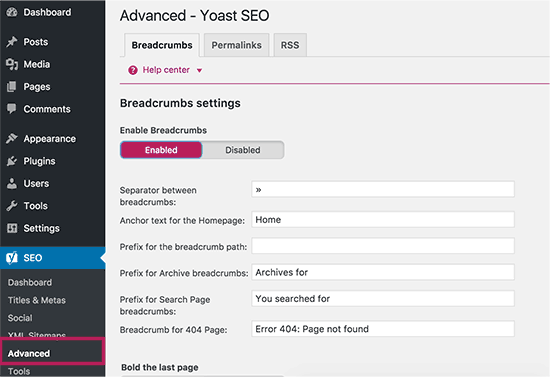Screen dimensions: 550x377
Task: Open the Appearance menu
Action: click(49, 139)
